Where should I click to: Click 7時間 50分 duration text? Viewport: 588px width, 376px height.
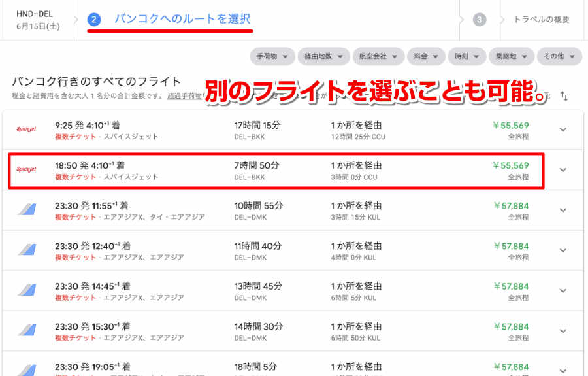pos(257,165)
